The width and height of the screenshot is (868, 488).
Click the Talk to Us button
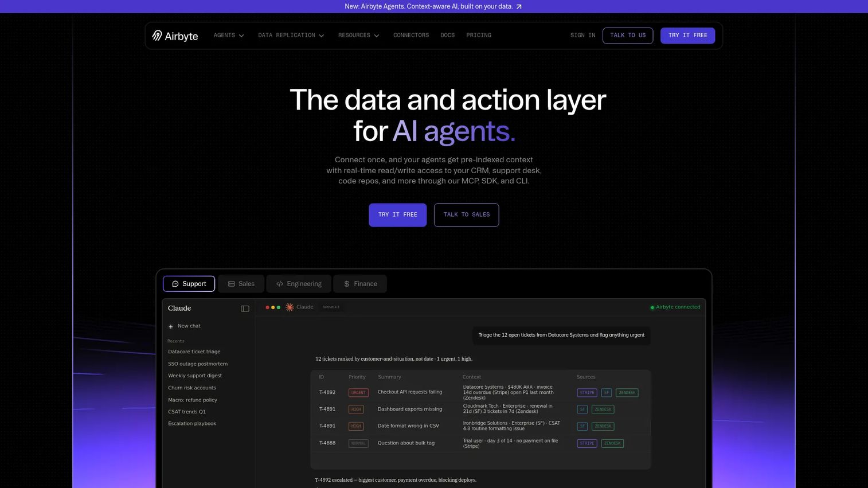click(x=628, y=36)
